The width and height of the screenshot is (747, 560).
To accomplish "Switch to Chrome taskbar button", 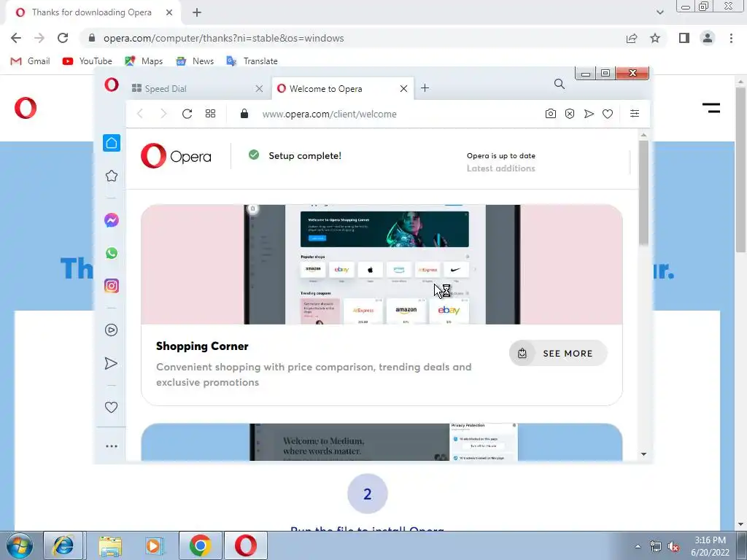I will pyautogui.click(x=200, y=545).
